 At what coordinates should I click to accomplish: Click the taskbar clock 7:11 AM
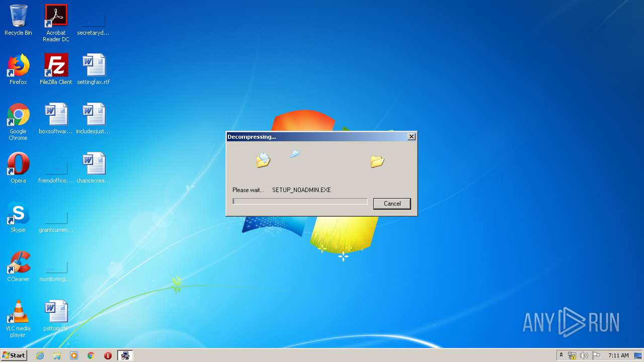[618, 355]
